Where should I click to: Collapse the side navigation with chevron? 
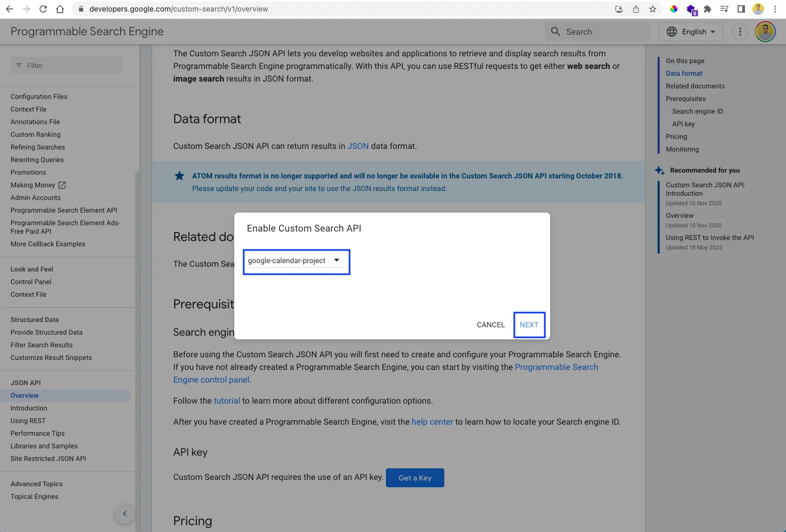pyautogui.click(x=125, y=514)
